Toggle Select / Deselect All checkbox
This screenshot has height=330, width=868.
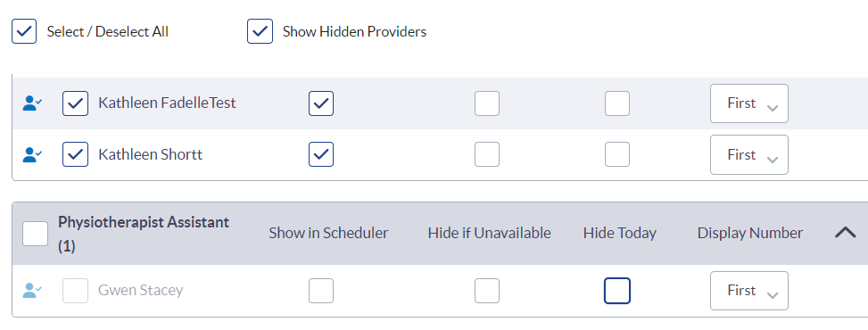pyautogui.click(x=24, y=31)
